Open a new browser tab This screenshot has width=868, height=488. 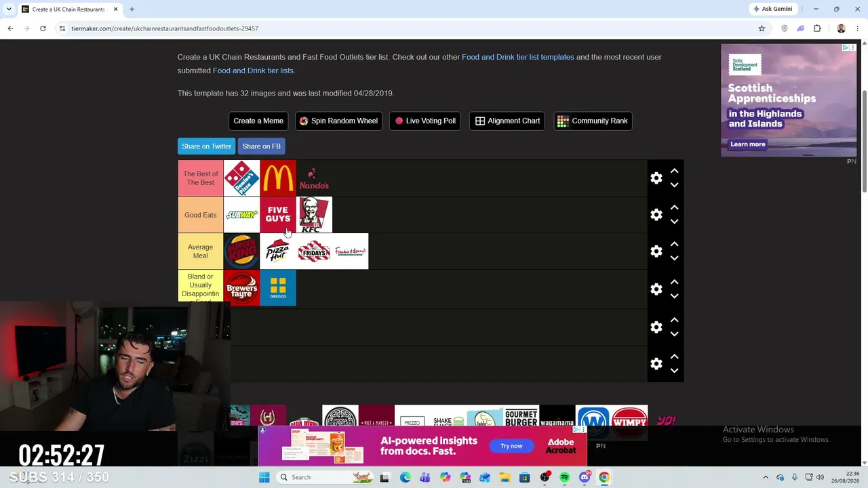132,9
